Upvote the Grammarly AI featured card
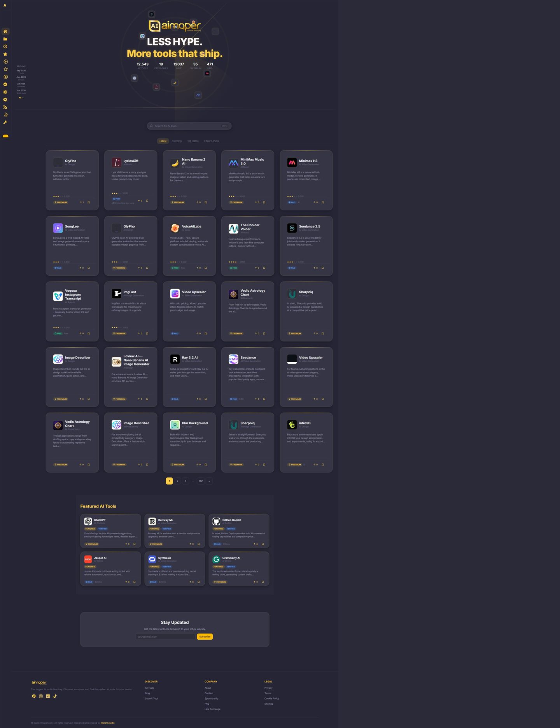 255,582
